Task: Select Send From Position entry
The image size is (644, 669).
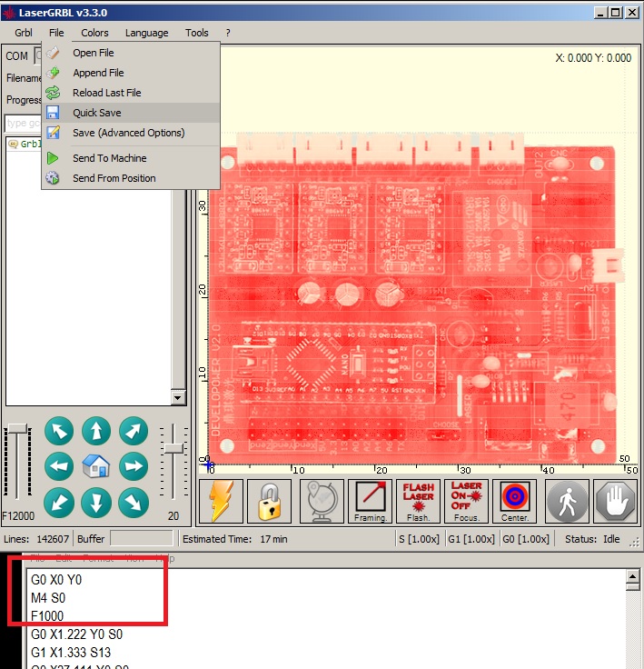Action: 131,178
